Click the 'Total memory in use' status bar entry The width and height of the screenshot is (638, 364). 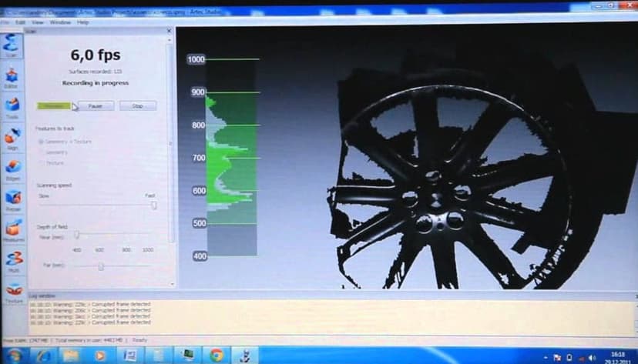pos(89,340)
